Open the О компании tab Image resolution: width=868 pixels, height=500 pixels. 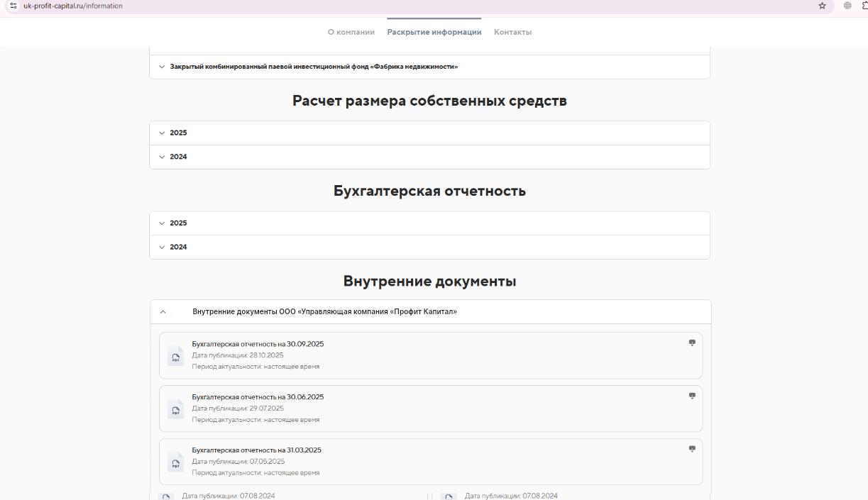(351, 32)
